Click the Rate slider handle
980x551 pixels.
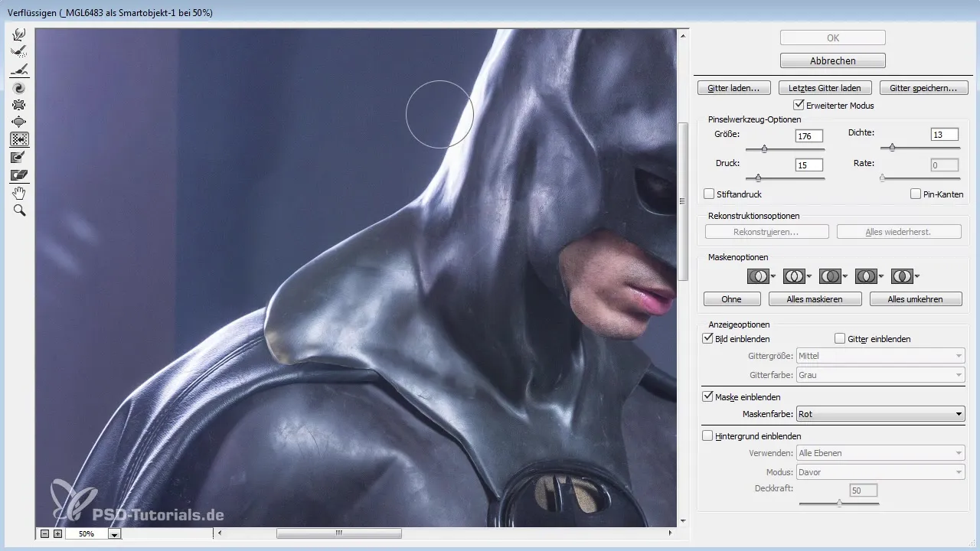click(882, 178)
